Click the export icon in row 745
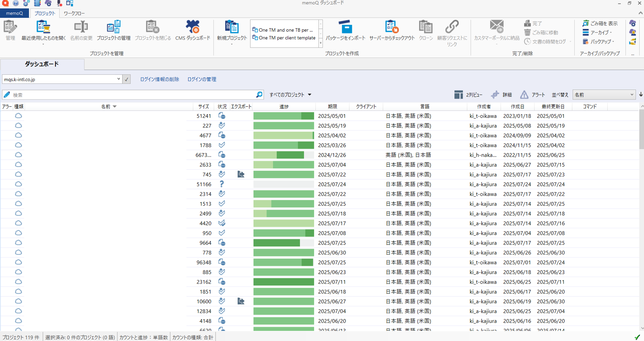This screenshot has width=644, height=341. click(241, 174)
